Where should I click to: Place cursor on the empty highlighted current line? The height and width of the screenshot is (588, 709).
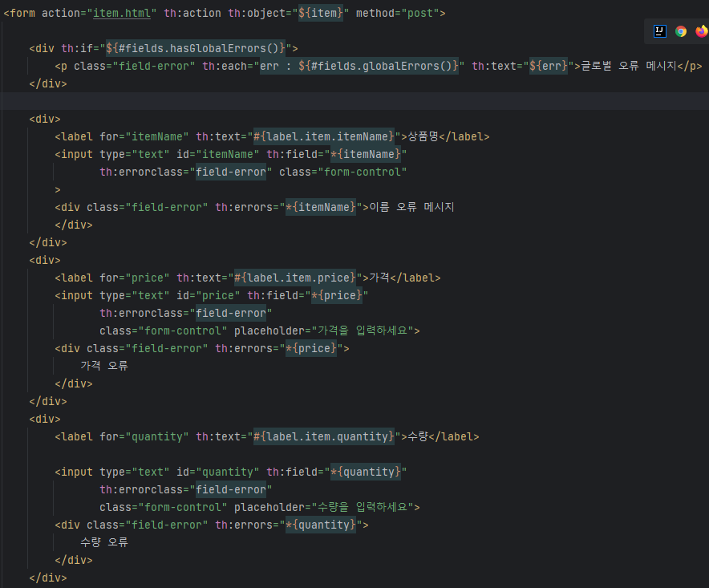[x=354, y=101]
